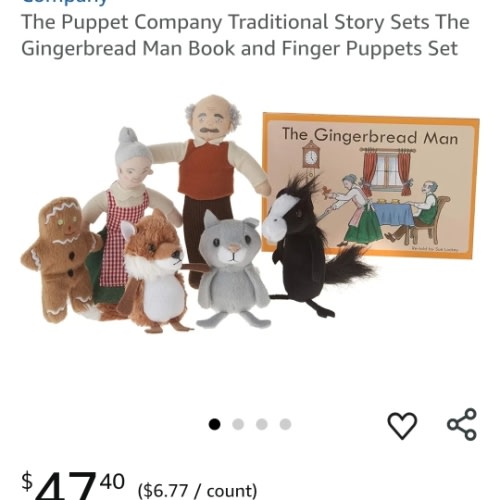Click the partially visible Company brand link
The height and width of the screenshot is (500, 500).
[x=65, y=3]
